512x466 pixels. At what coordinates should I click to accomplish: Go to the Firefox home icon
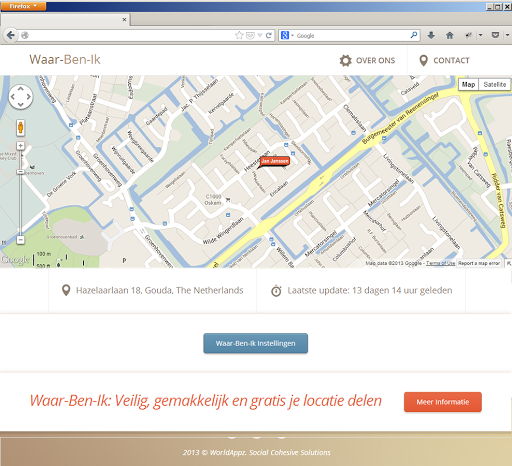[x=450, y=35]
